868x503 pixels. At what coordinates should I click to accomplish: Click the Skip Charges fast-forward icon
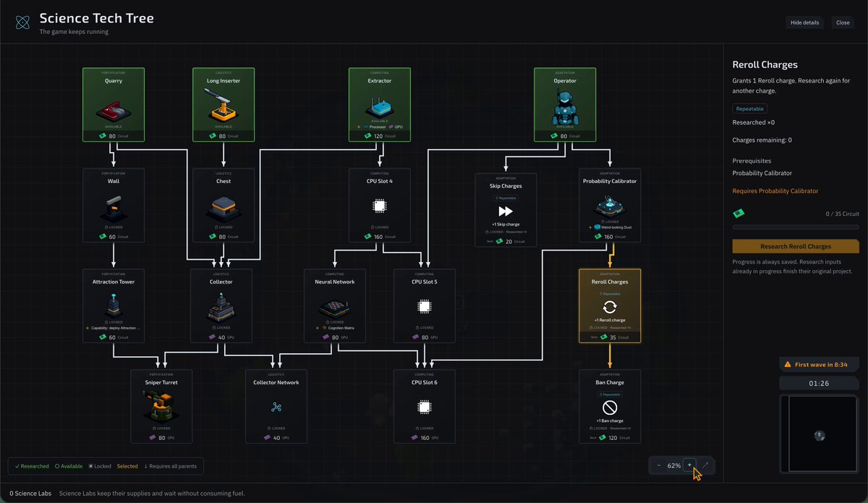(x=506, y=211)
